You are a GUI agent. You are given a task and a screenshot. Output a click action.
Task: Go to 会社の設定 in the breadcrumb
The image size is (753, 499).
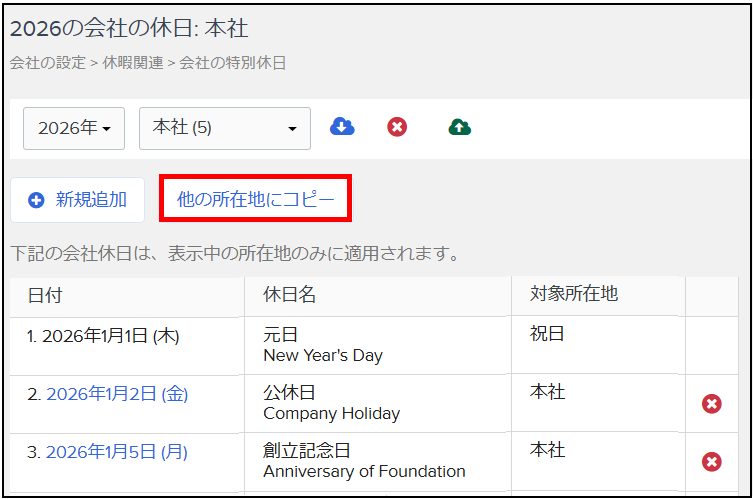pyautogui.click(x=47, y=63)
